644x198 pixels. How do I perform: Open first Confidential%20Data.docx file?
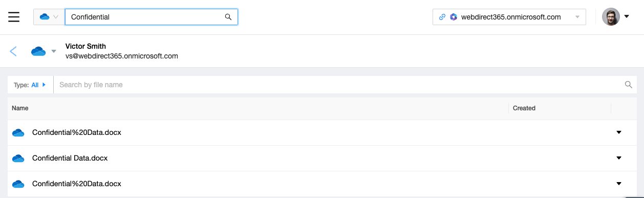[77, 132]
